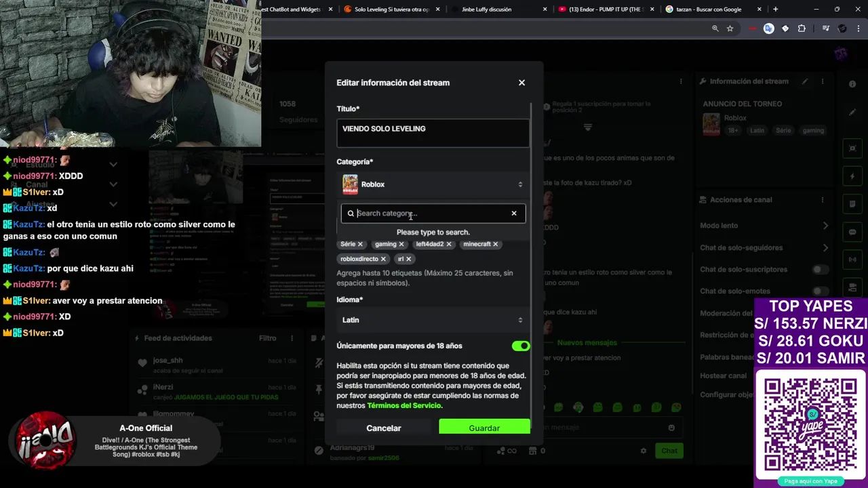
Task: Toggle the 18+ only switch
Action: (x=521, y=346)
